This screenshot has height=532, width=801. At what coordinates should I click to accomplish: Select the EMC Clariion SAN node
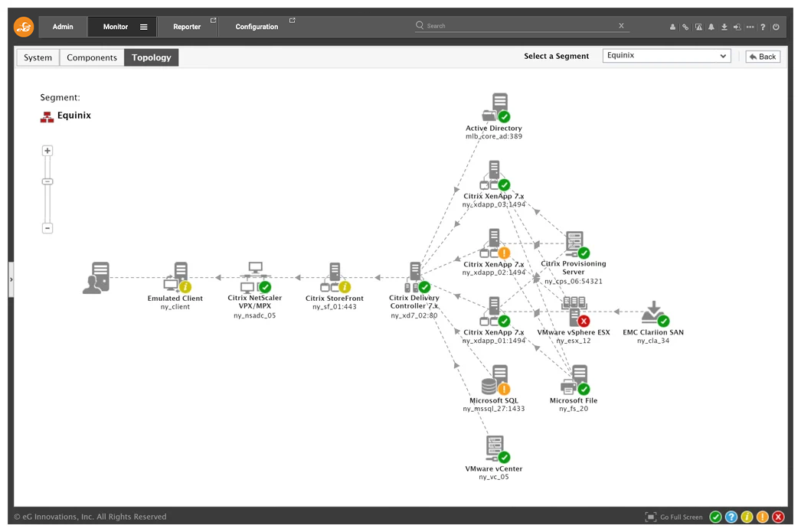click(655, 313)
